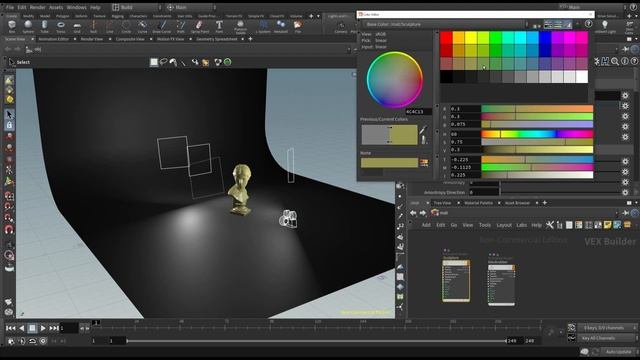Open the Windows menu
The image size is (640, 360).
point(76,7)
